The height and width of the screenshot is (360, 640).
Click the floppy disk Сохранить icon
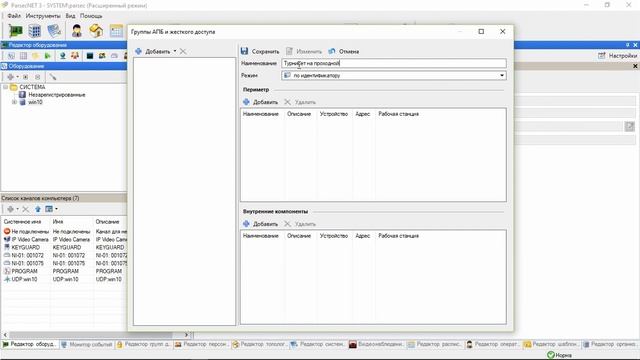[x=244, y=51]
